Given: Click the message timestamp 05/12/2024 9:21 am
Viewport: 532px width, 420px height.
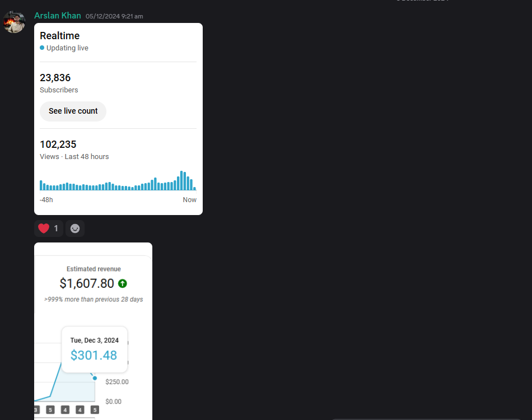Looking at the screenshot, I should click(114, 16).
